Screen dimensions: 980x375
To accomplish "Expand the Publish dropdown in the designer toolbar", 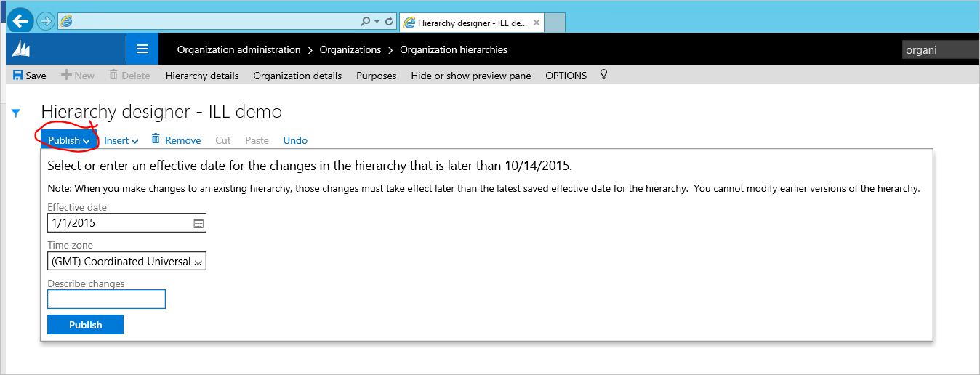I will tap(68, 140).
